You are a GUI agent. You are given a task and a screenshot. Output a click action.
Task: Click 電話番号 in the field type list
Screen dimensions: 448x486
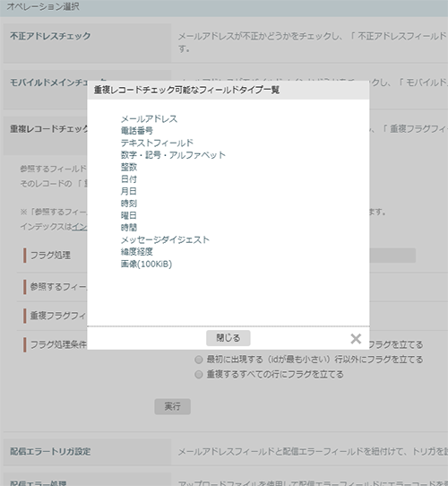136,131
